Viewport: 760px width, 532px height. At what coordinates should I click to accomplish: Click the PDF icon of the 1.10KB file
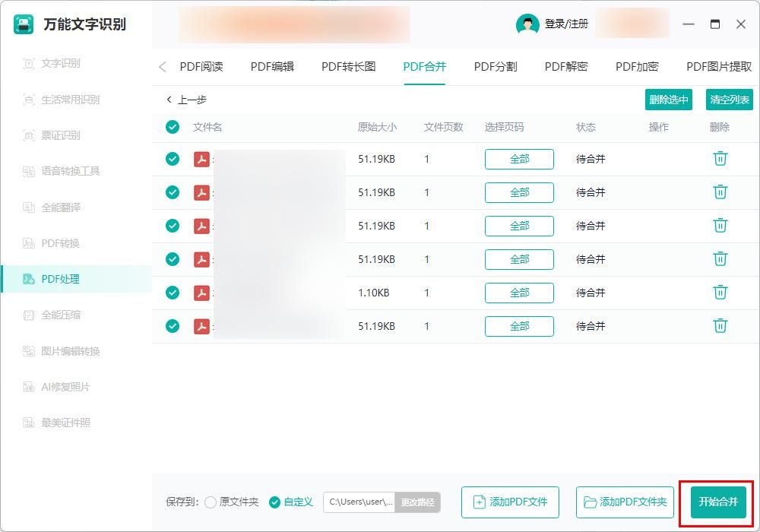(201, 293)
